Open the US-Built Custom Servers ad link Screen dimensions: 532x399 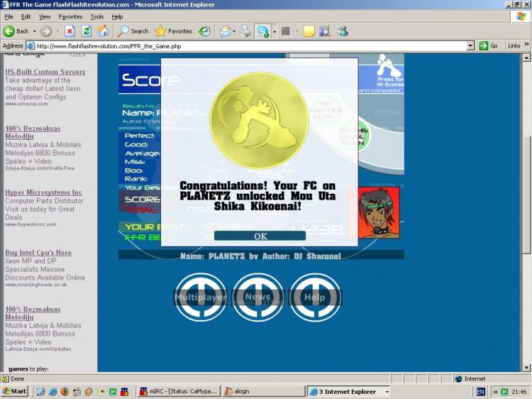click(x=45, y=72)
